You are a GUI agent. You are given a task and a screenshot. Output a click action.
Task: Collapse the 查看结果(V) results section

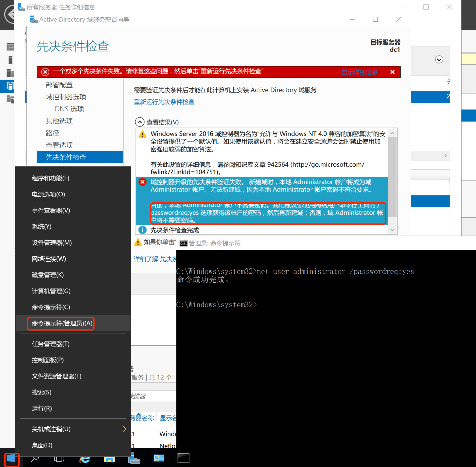(x=140, y=122)
